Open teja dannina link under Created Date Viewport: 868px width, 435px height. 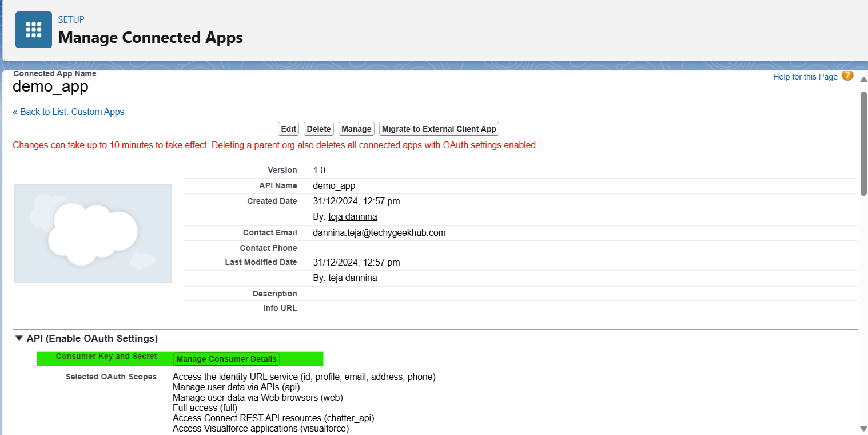[x=352, y=217]
